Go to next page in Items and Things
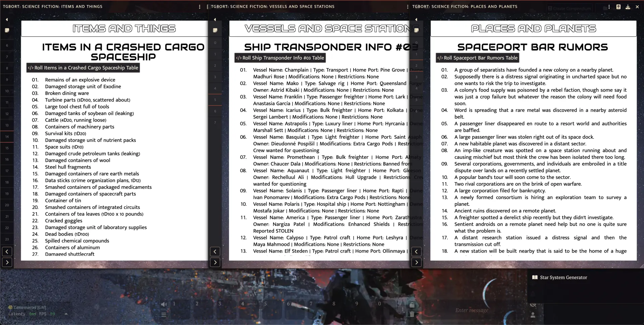 click(x=7, y=262)
